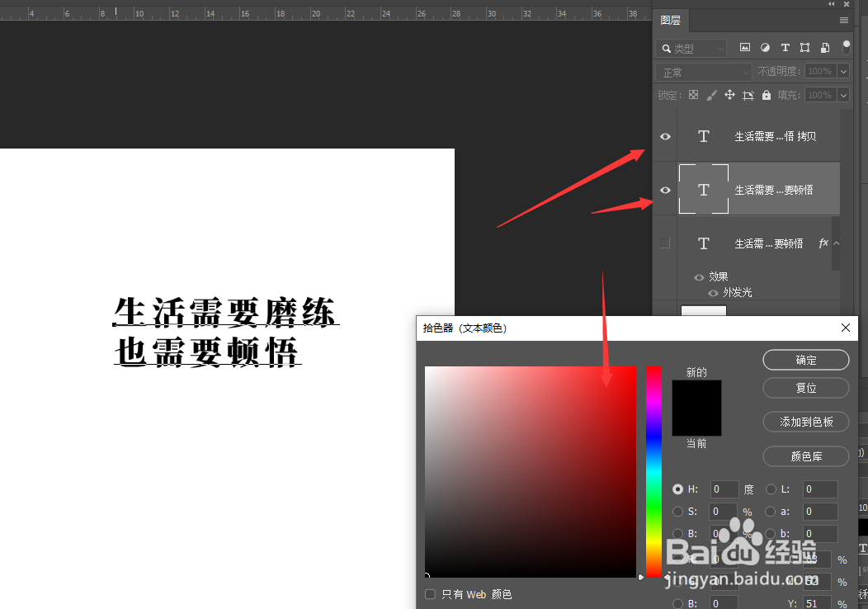
Task: Click the 填充 100% field
Action: pyautogui.click(x=821, y=95)
